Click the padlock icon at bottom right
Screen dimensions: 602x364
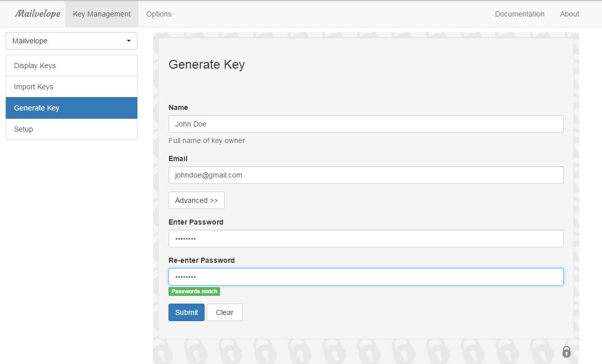point(566,352)
